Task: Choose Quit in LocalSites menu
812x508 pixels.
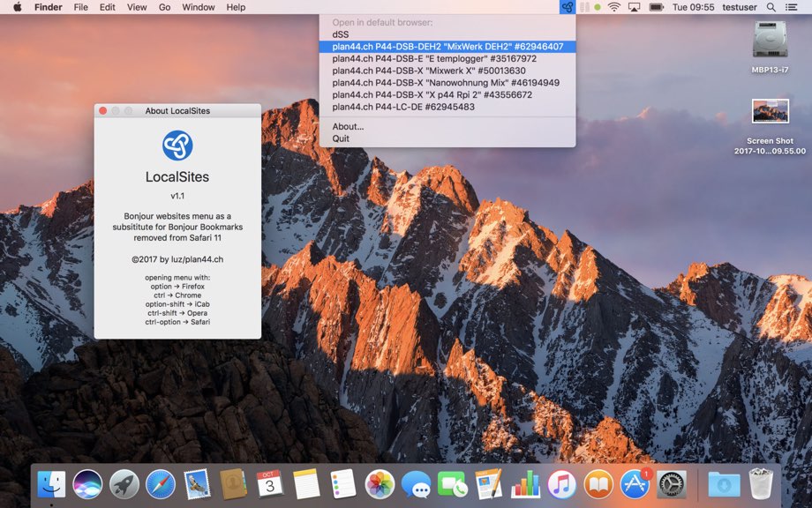Action: (x=447, y=138)
